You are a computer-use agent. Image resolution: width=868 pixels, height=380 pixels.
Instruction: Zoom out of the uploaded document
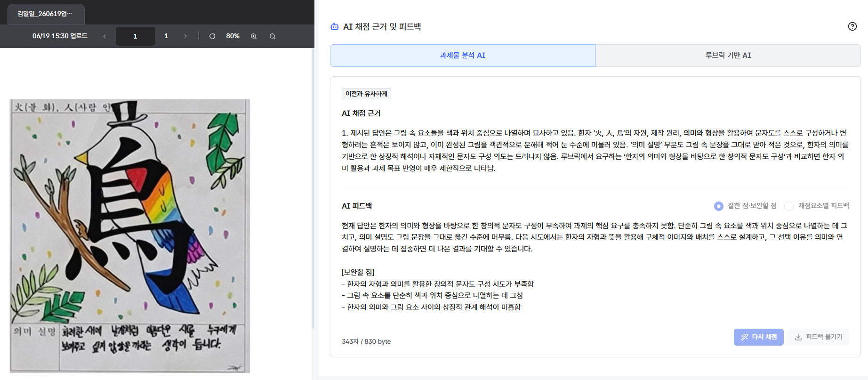tap(273, 36)
